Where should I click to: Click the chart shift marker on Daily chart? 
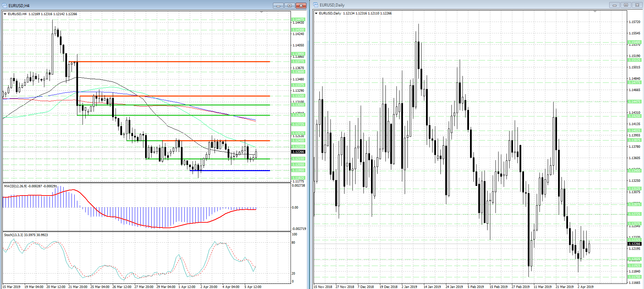pos(595,12)
